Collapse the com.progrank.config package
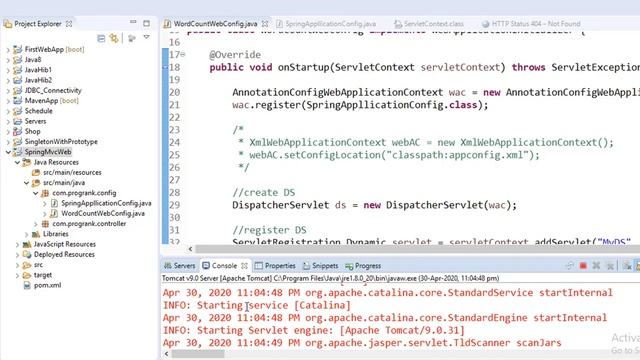Viewport: 640px width, 360px height. point(36,193)
